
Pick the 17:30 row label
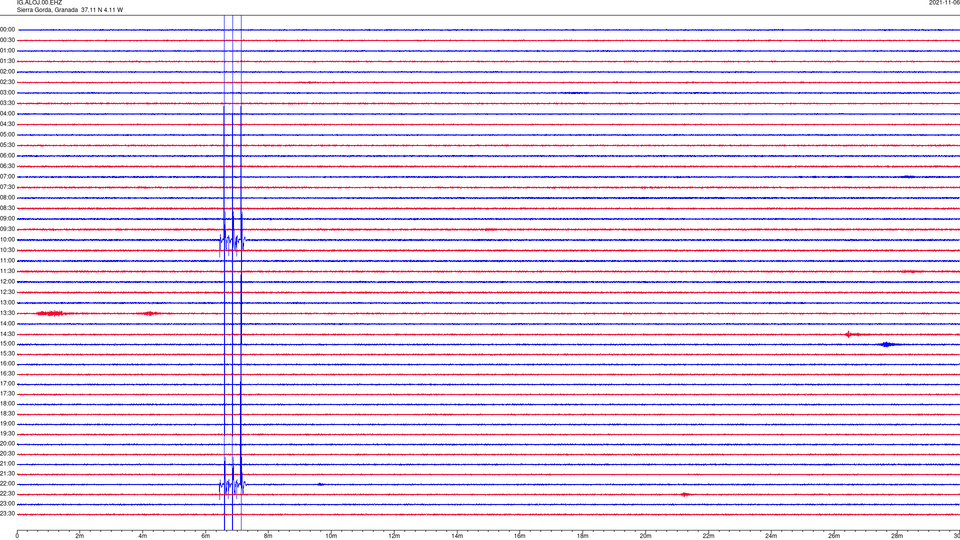pyautogui.click(x=7, y=394)
